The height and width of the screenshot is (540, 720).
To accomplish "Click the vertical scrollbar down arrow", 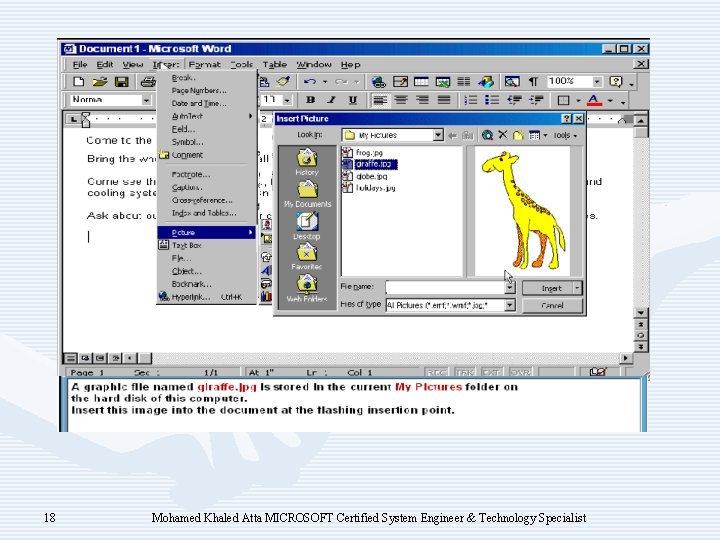I will (x=641, y=313).
